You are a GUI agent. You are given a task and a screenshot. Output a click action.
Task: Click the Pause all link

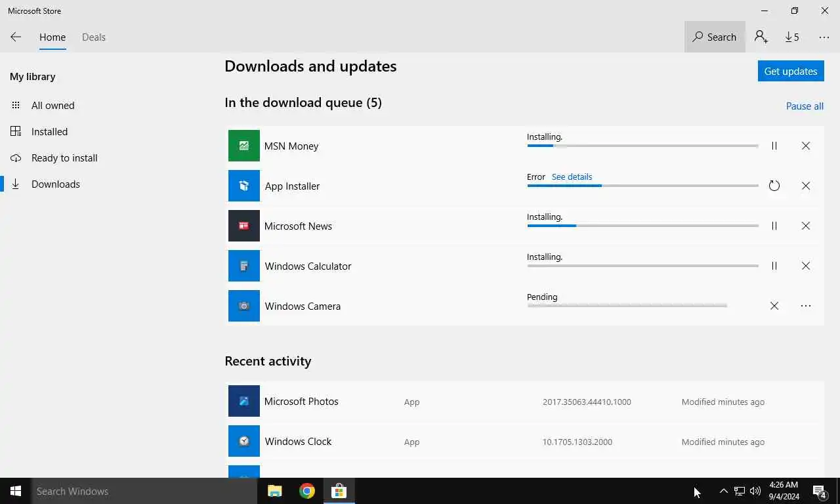tap(805, 106)
